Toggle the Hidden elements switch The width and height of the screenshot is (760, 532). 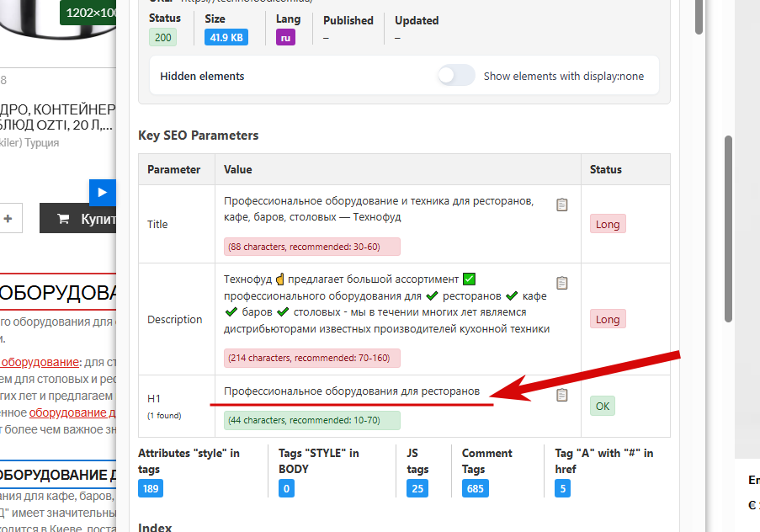456,76
